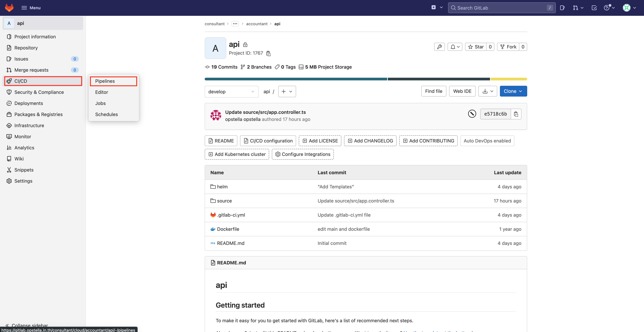The height and width of the screenshot is (332, 644).
Task: Open the notification bell dropdown
Action: pyautogui.click(x=455, y=47)
